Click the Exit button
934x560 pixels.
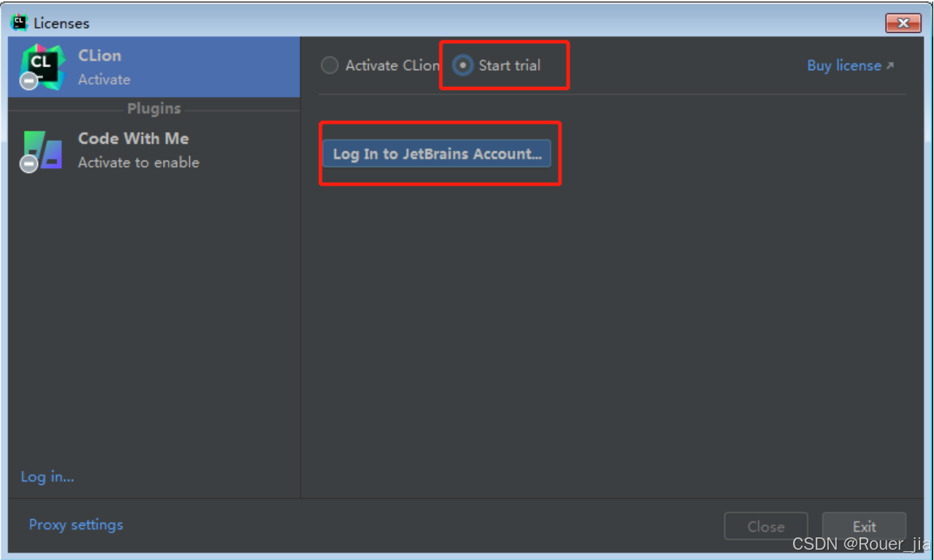[864, 526]
